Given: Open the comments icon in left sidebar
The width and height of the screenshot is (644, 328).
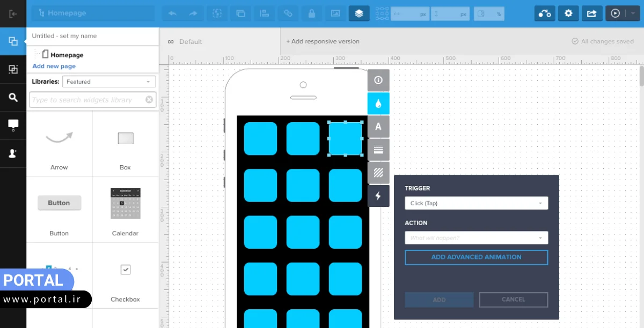Looking at the screenshot, I should pos(13,125).
